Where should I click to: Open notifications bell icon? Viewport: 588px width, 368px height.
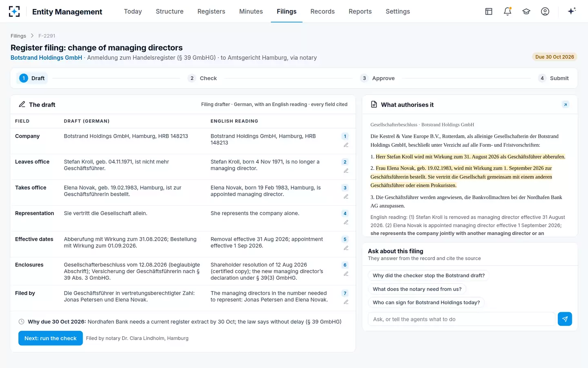click(508, 11)
